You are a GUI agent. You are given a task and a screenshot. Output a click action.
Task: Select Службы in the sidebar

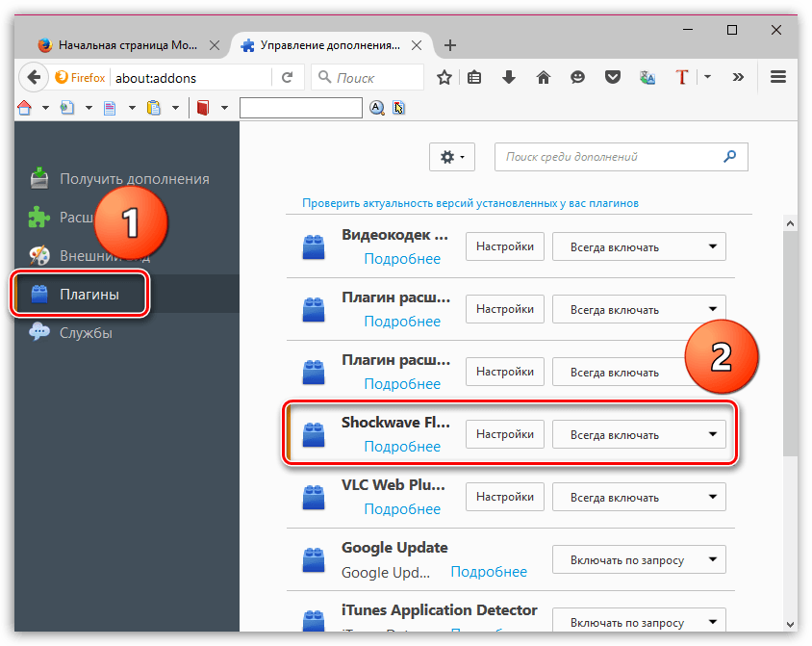point(86,333)
